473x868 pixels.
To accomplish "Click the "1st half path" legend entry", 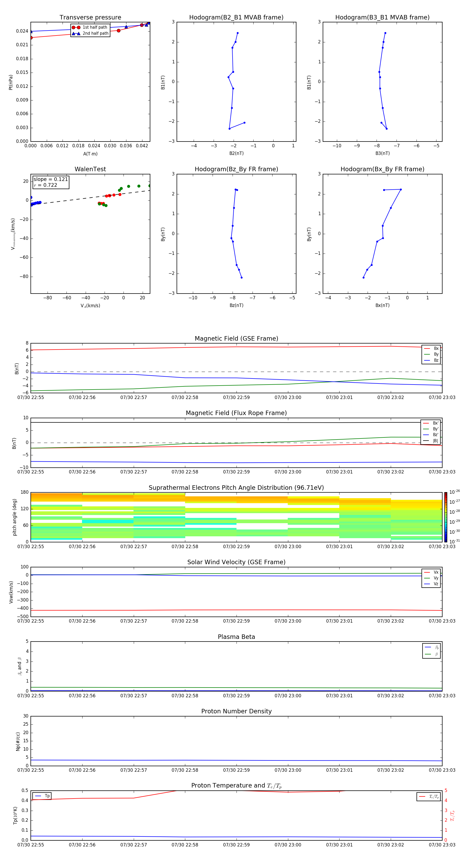I will [90, 27].
